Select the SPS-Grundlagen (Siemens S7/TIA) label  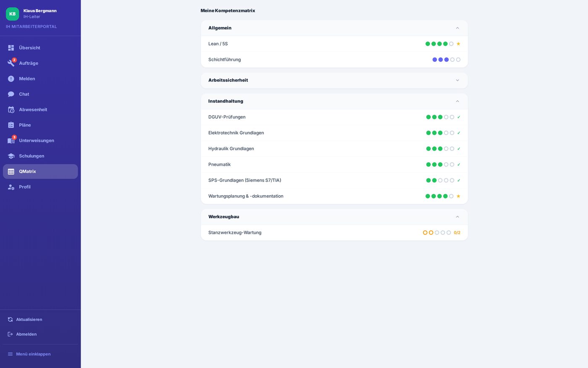click(244, 180)
